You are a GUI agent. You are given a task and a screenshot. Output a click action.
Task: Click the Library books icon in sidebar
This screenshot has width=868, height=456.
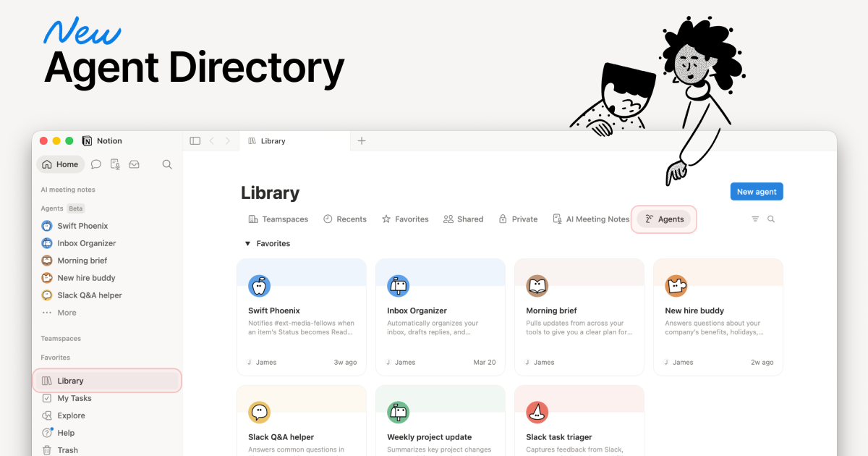tap(47, 381)
